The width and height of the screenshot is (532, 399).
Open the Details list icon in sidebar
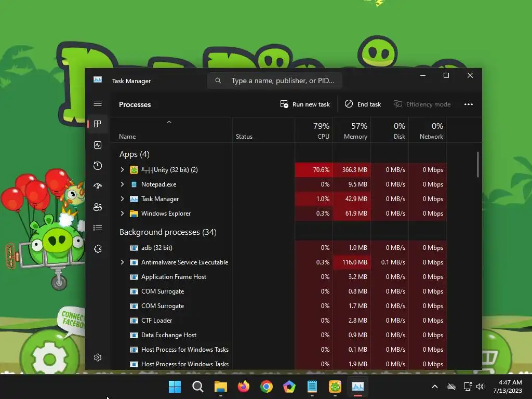coord(98,228)
